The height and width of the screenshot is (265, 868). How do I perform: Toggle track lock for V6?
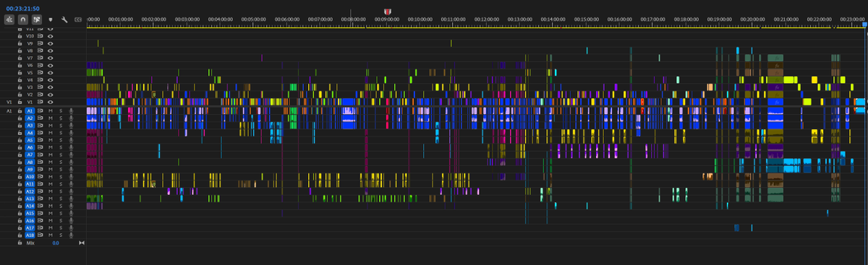pos(20,65)
